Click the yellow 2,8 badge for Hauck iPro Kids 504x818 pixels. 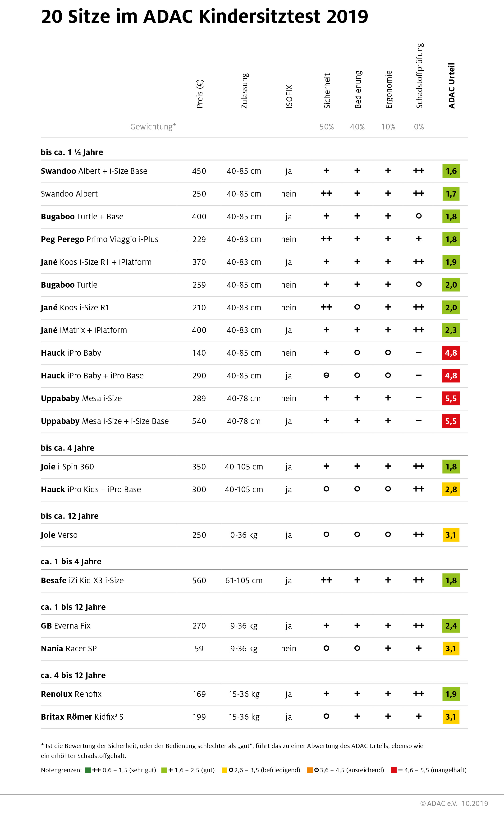(451, 489)
